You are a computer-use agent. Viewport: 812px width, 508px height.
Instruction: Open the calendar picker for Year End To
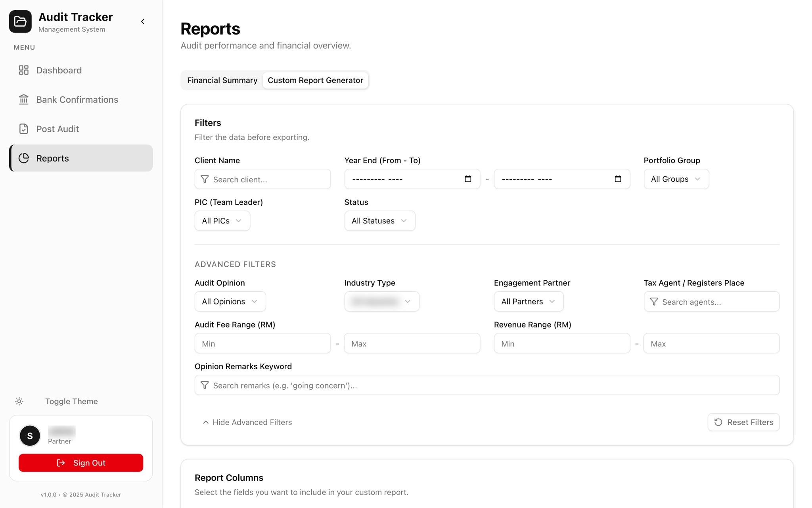618,179
